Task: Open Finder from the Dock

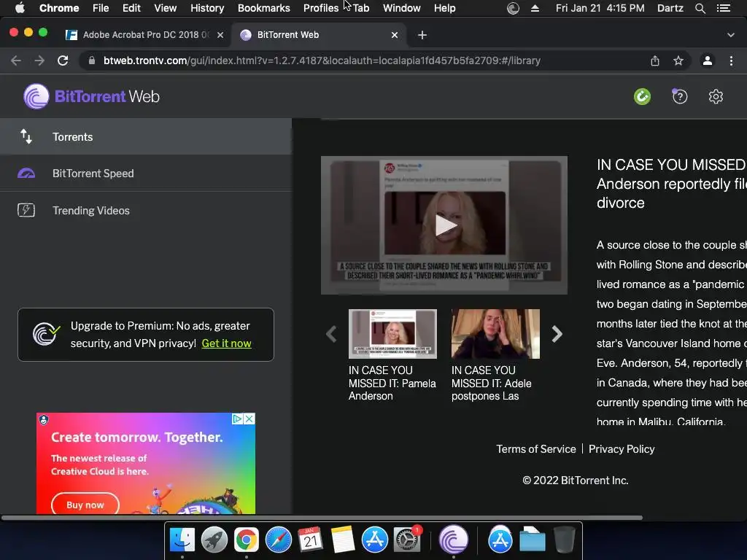Action: [182, 540]
